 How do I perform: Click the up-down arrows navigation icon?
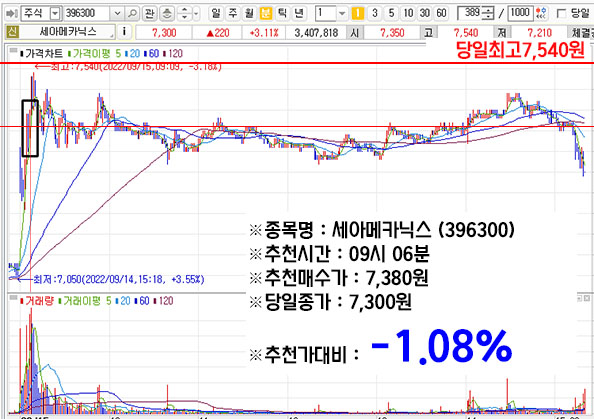click(184, 14)
